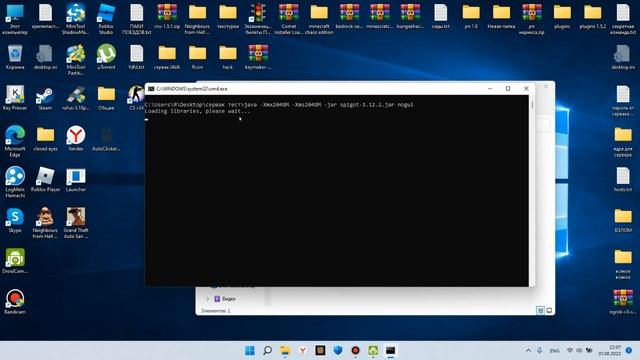
Task: Open the cmd.exe title bar system icon
Action: click(x=151, y=89)
